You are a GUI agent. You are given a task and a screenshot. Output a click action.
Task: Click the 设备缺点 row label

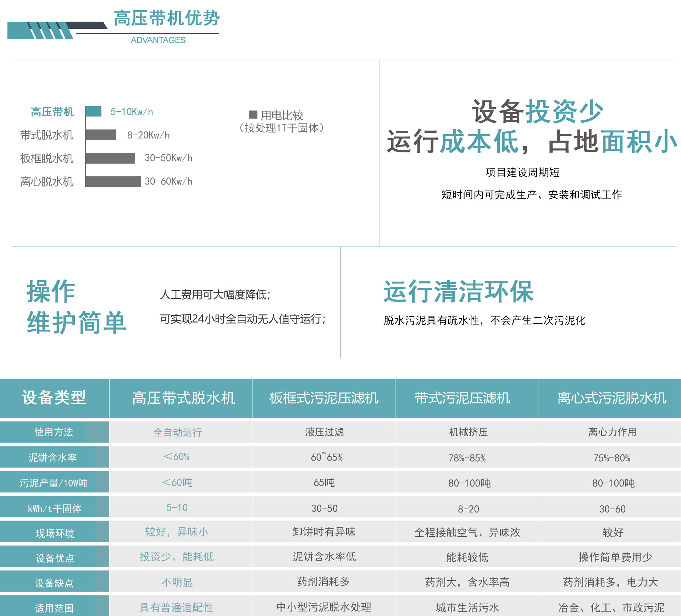[x=54, y=583]
